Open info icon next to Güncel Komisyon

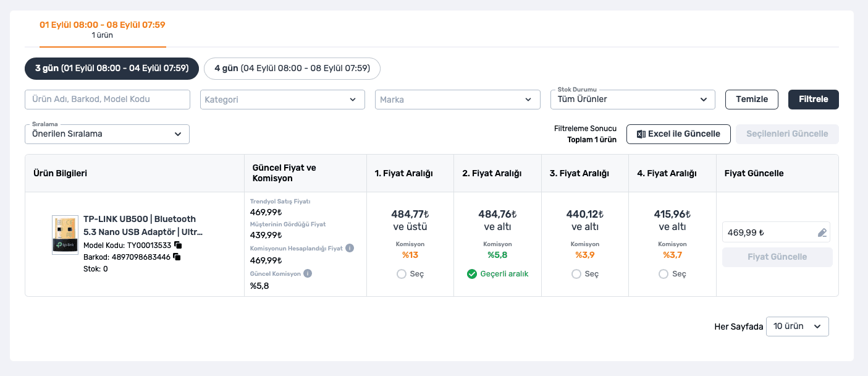tap(308, 273)
